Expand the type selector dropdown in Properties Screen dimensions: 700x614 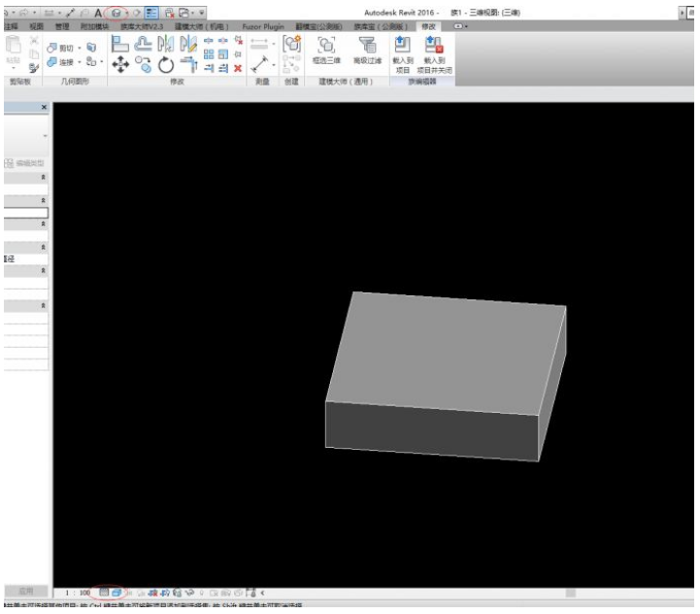click(x=44, y=136)
